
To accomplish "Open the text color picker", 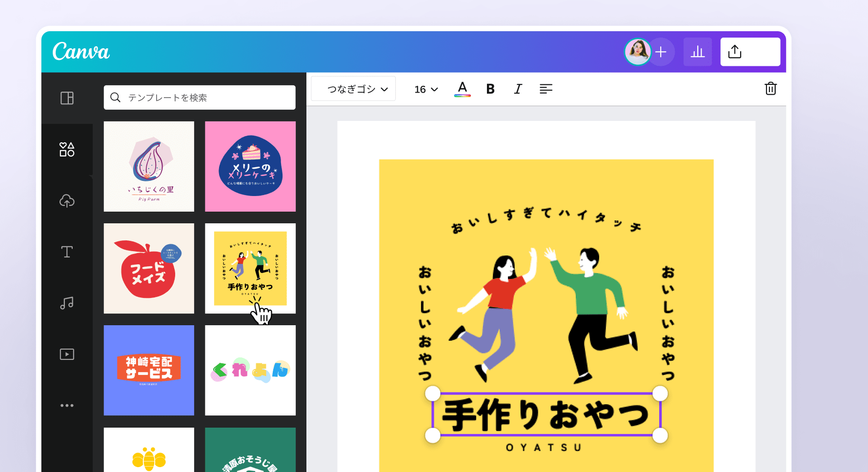I will [x=462, y=89].
